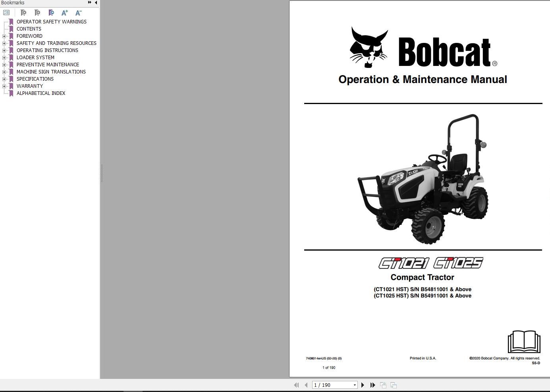Expand the FOREWORD bookmark

(4, 36)
